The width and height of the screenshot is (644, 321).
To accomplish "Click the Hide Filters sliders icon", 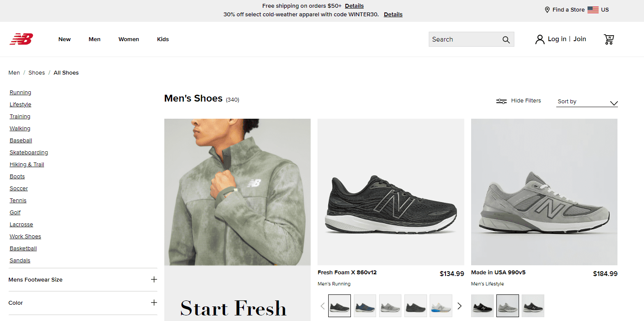I will pyautogui.click(x=501, y=100).
